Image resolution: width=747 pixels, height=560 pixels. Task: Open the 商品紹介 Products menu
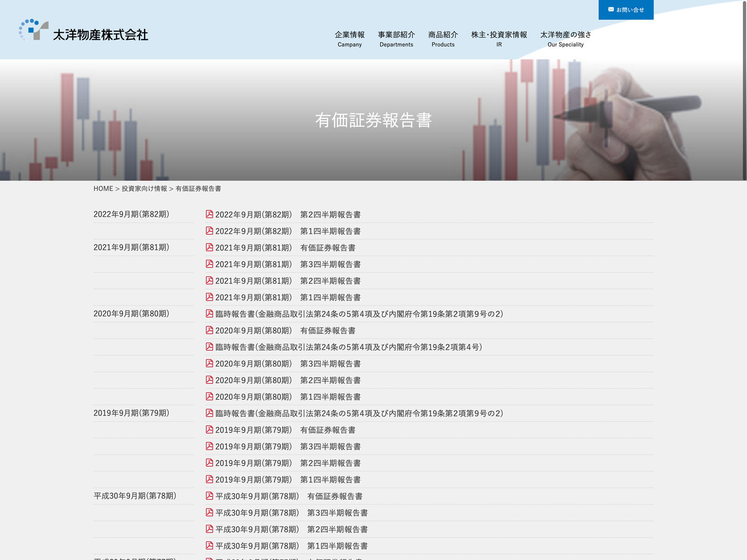coord(443,39)
